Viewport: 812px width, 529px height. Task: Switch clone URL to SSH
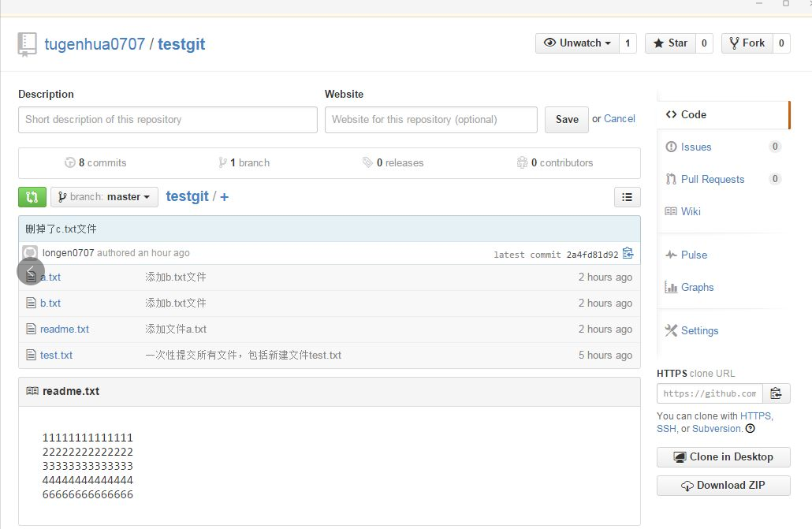click(x=666, y=429)
